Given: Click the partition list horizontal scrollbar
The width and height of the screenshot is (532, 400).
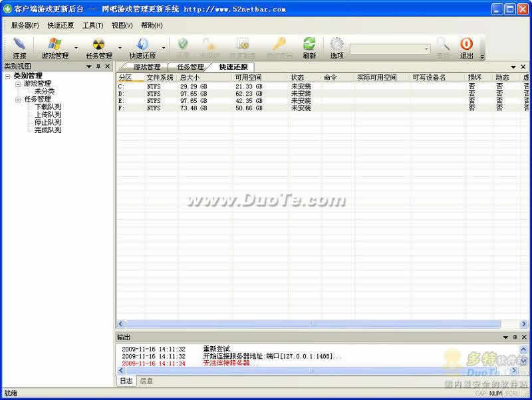Looking at the screenshot, I should point(314,324).
